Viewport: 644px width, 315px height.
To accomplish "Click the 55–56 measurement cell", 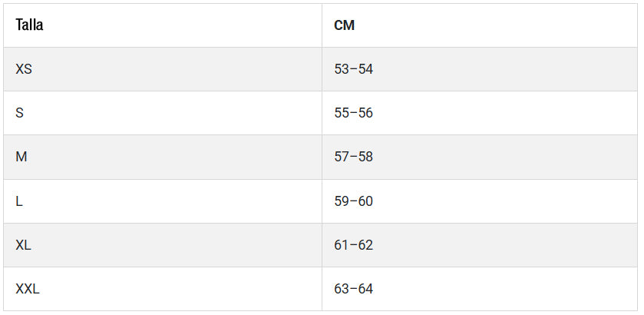I will (x=353, y=113).
